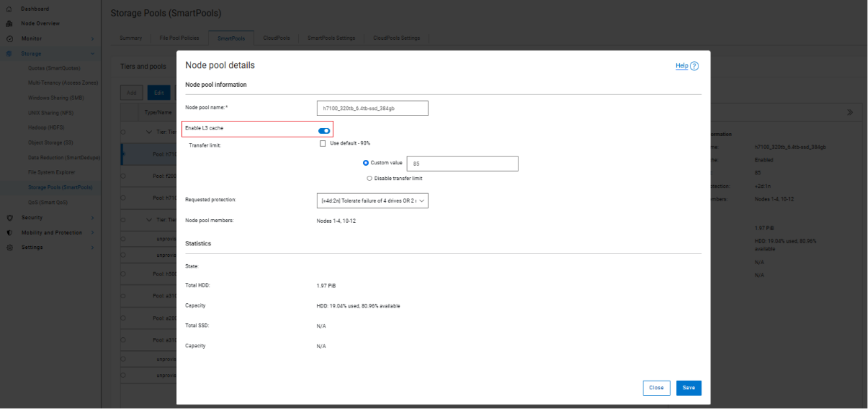
Task: Select Storage Pools (SmartPools) in sidebar
Action: pyautogui.click(x=60, y=187)
